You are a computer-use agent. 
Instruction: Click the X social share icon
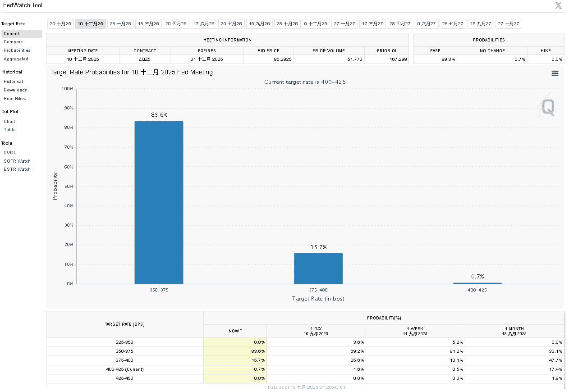[558, 6]
